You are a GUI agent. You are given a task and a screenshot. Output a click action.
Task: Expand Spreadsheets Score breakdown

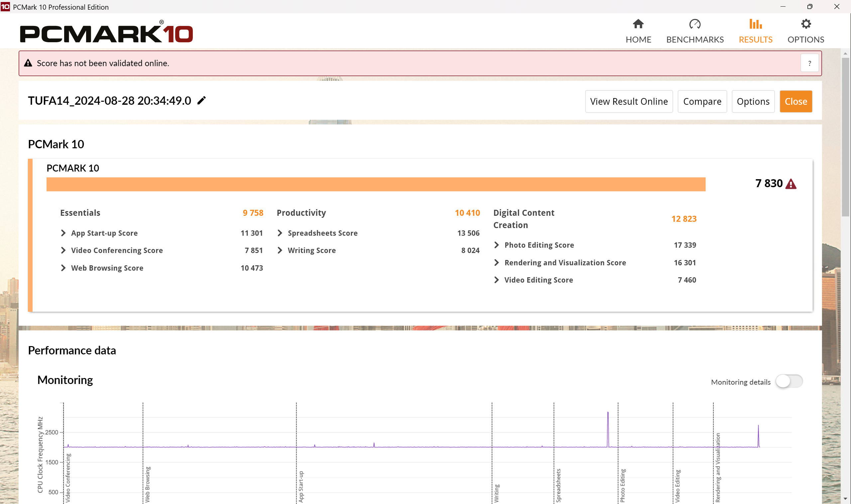coord(280,233)
